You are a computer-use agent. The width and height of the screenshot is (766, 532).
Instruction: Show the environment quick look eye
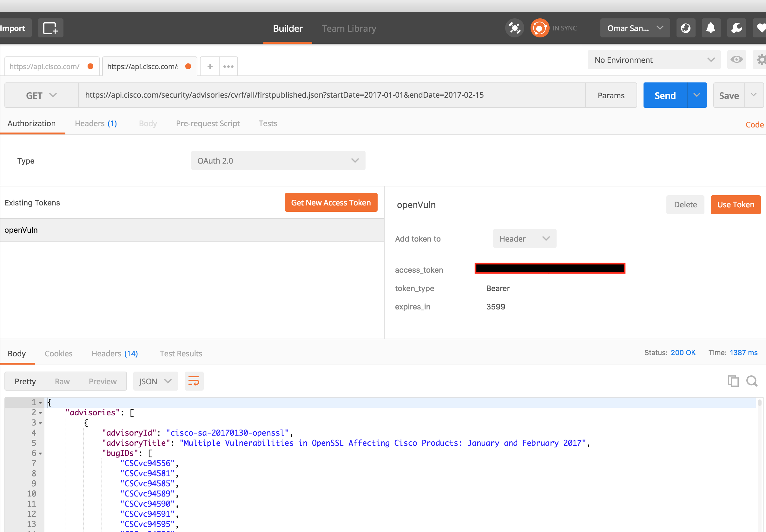click(736, 60)
